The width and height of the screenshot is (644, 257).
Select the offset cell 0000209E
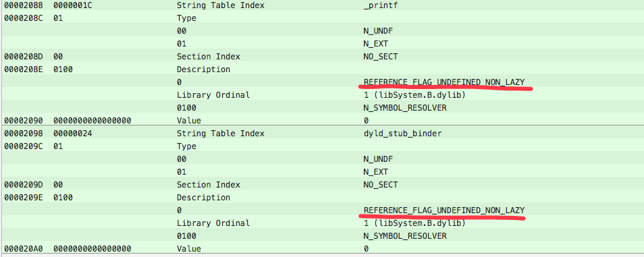24,198
